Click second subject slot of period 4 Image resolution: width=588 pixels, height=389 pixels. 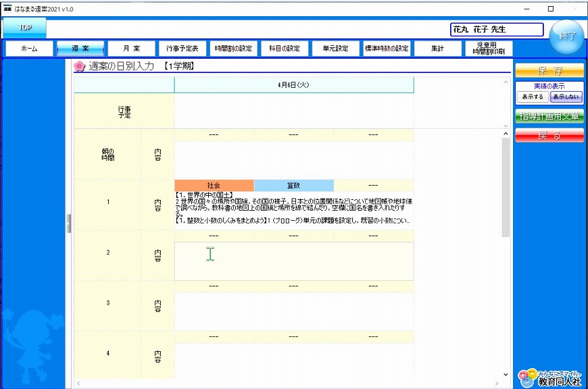click(x=293, y=337)
